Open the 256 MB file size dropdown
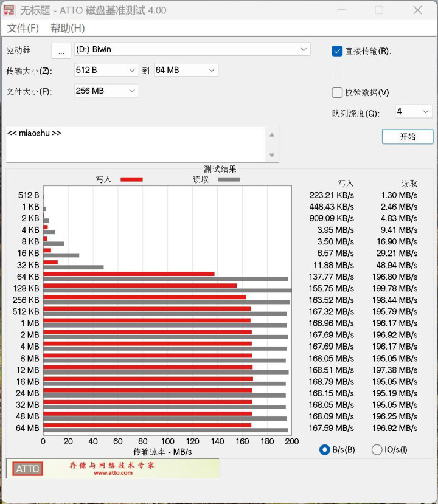The width and height of the screenshot is (438, 504). [x=106, y=91]
